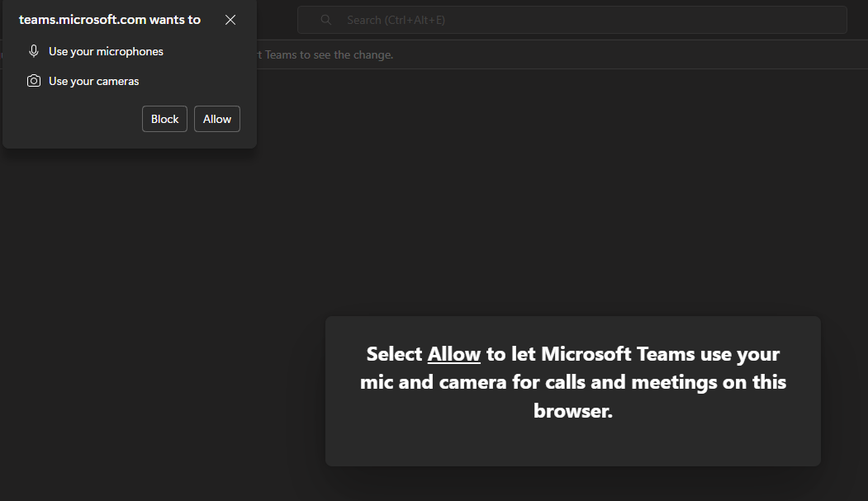The width and height of the screenshot is (868, 501).
Task: Block the teams.microsoft.com permission request
Action: [x=164, y=119]
